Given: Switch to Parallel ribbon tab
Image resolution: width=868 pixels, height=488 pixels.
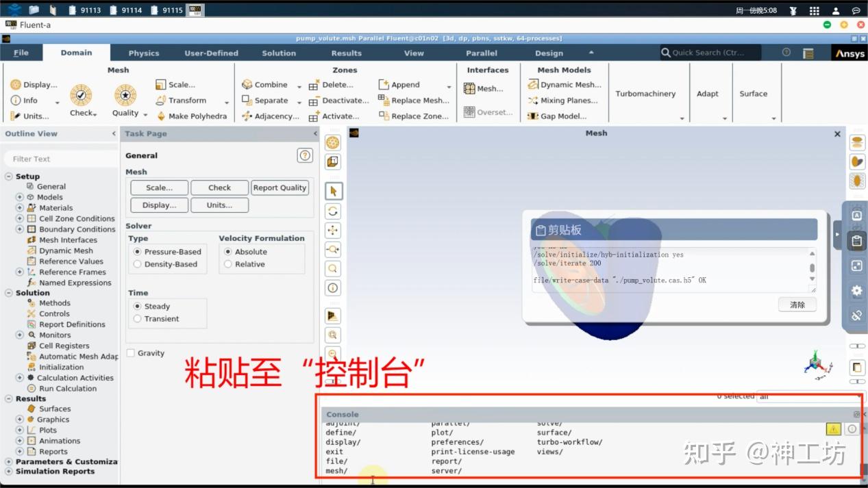Looking at the screenshot, I should click(x=482, y=53).
